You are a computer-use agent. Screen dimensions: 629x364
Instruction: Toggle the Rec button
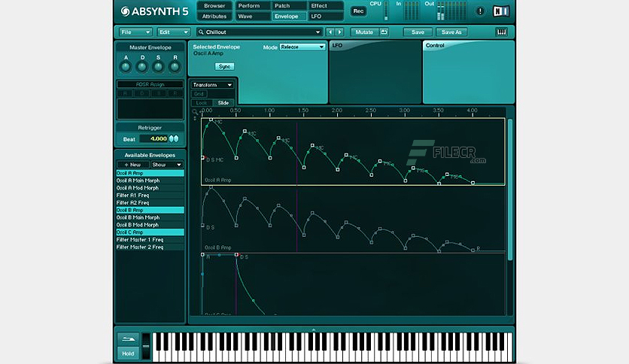pyautogui.click(x=358, y=11)
